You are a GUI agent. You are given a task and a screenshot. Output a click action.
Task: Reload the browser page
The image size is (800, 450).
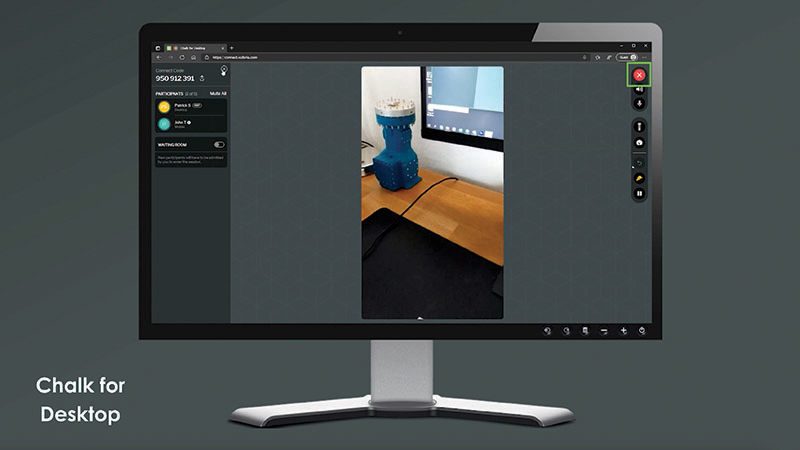[x=181, y=57]
